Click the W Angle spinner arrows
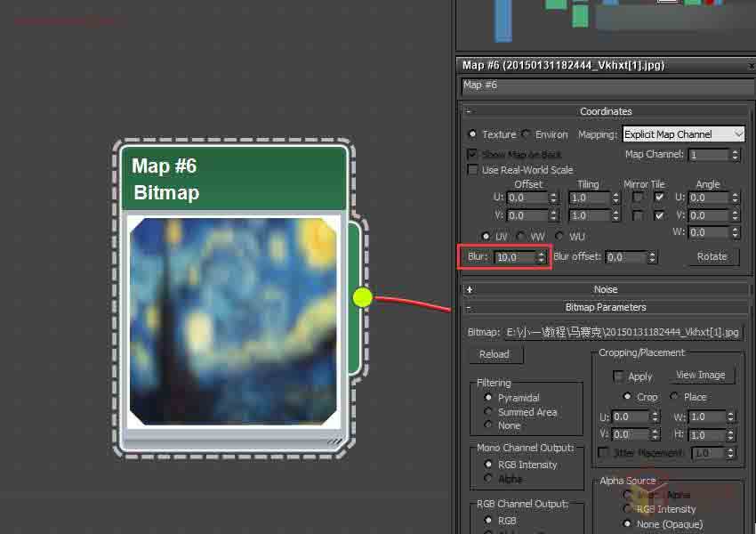Screen dimensions: 756x534 point(736,232)
